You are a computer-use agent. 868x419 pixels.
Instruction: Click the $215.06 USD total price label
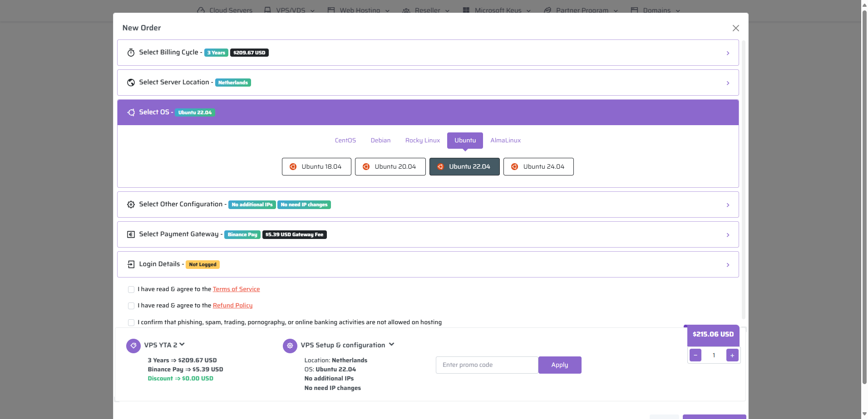point(713,334)
